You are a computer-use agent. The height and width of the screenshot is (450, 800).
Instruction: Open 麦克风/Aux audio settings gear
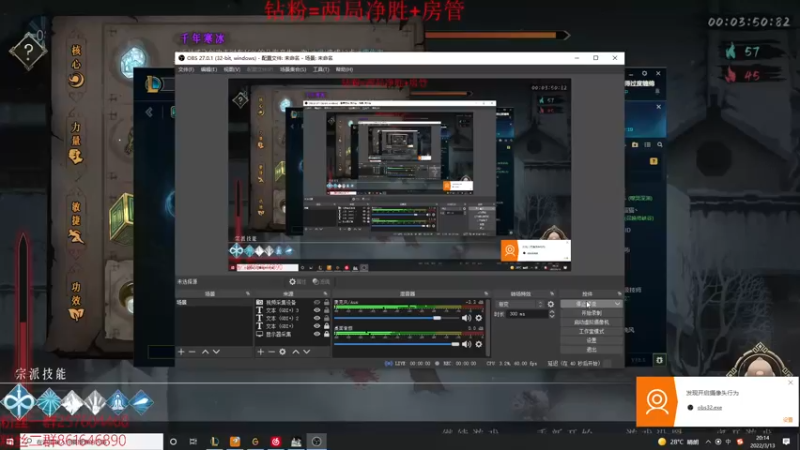(x=479, y=318)
